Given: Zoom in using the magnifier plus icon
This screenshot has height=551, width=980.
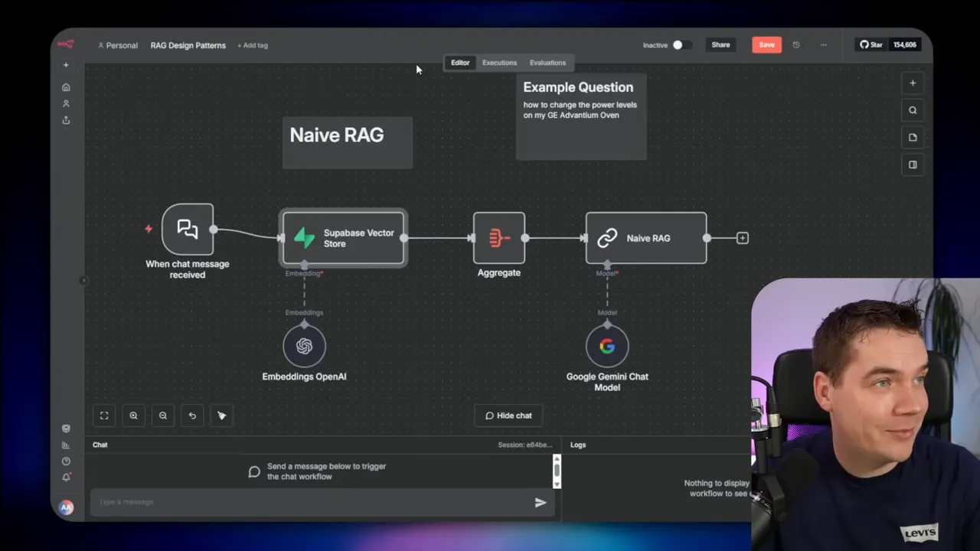Looking at the screenshot, I should pos(133,415).
